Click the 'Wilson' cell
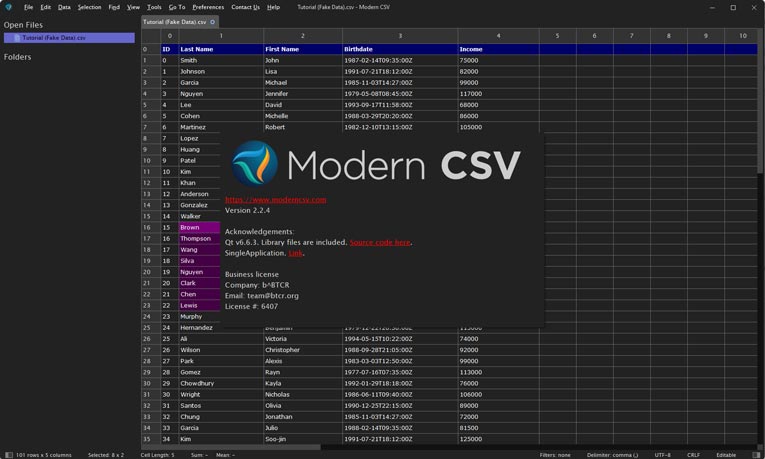The image size is (765, 459). [x=221, y=350]
